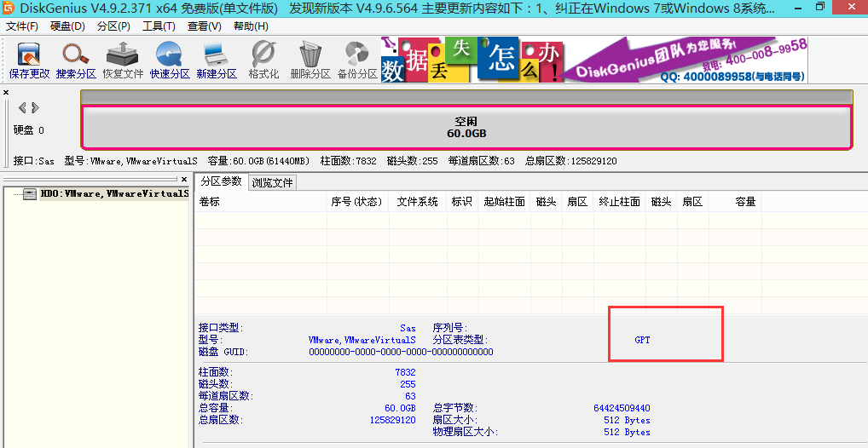The height and width of the screenshot is (448, 868).
Task: Click the 终止柱面 column header
Action: (619, 202)
